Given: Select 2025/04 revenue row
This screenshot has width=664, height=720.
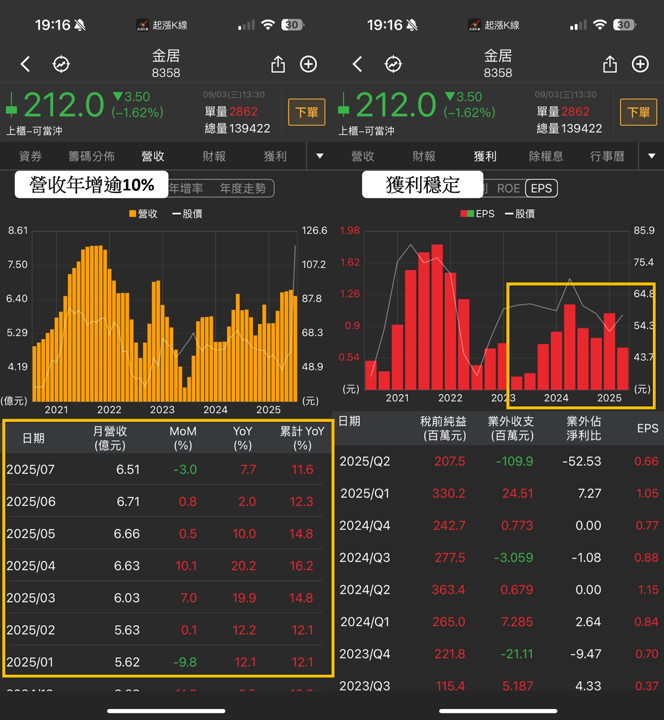Looking at the screenshot, I should (165, 566).
